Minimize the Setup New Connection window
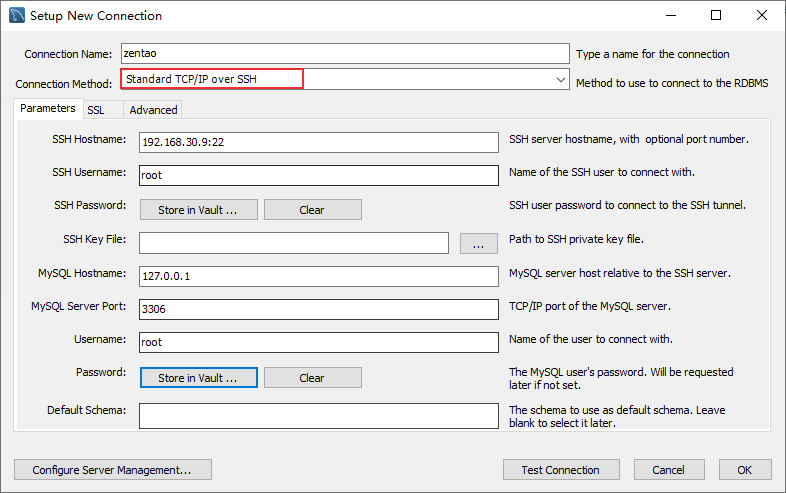The height and width of the screenshot is (493, 786). coord(671,16)
